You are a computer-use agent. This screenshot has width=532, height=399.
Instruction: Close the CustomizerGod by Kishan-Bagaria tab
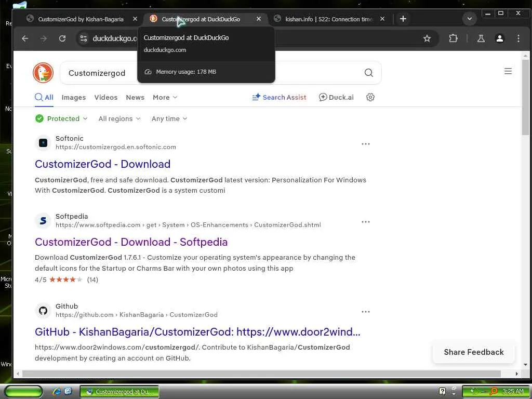[x=135, y=19]
